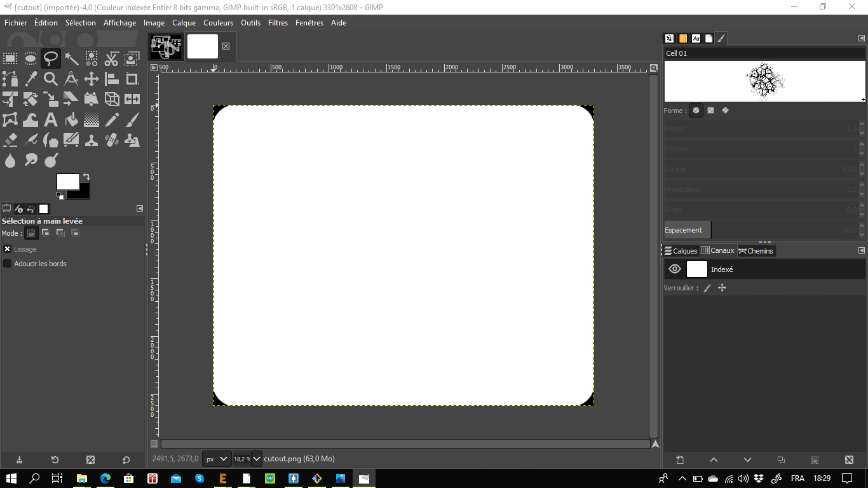
Task: Select the Zoom magnifier tool
Action: coord(51,79)
